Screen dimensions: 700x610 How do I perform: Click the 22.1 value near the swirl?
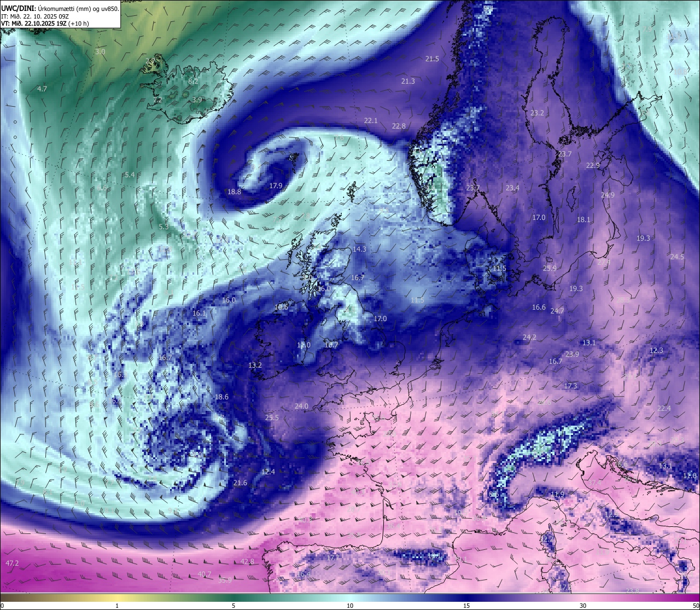point(371,120)
